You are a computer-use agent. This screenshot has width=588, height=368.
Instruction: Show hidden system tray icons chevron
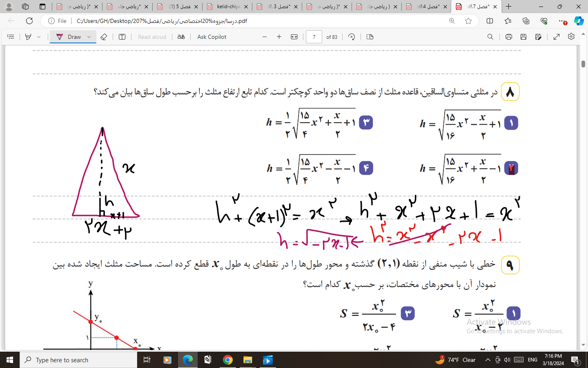(x=488, y=360)
